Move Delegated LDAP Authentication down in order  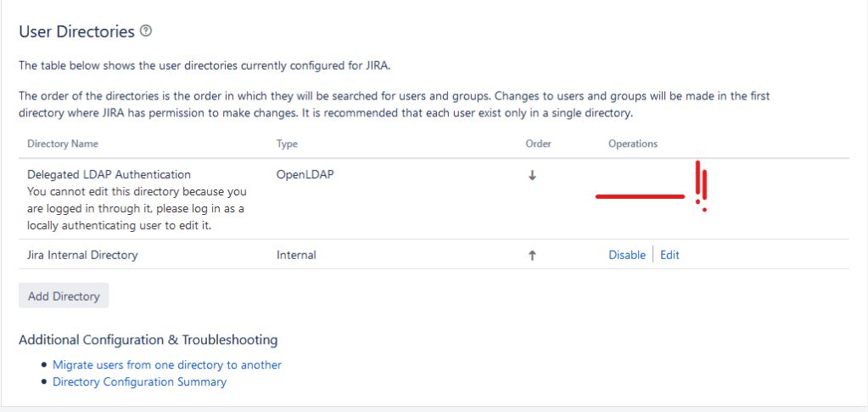click(532, 175)
